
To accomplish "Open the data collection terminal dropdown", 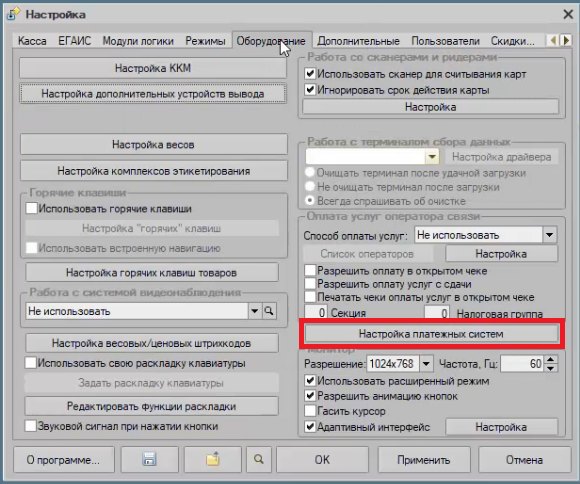I will (432, 157).
